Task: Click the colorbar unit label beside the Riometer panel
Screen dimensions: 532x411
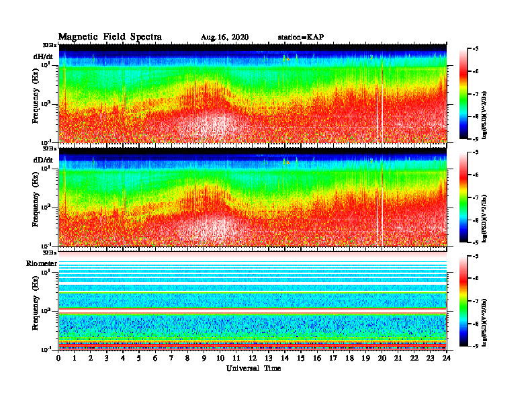Action: pos(484,322)
